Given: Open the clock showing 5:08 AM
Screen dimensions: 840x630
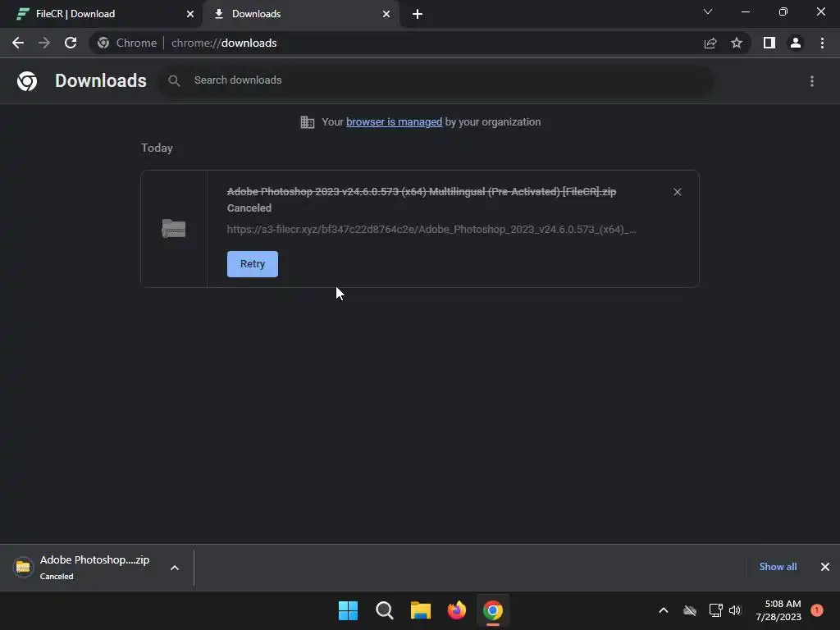Looking at the screenshot, I should [778, 610].
